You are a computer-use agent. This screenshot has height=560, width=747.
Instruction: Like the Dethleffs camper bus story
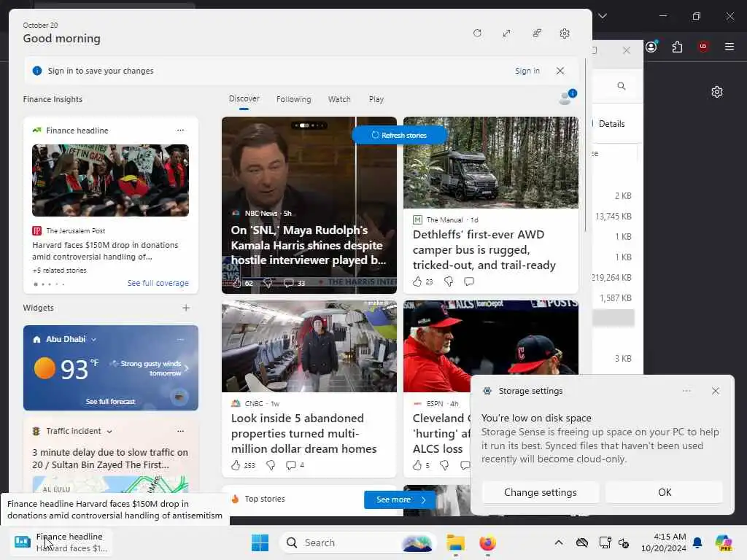tap(417, 281)
